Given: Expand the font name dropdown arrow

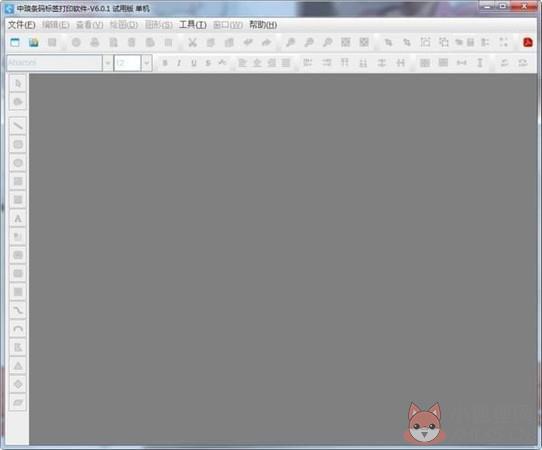Looking at the screenshot, I should click(x=108, y=63).
